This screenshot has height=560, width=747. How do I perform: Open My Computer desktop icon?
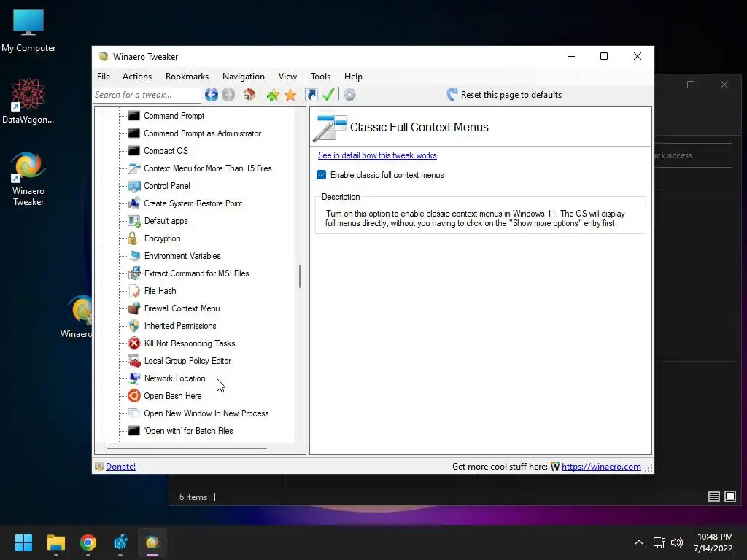point(28,29)
